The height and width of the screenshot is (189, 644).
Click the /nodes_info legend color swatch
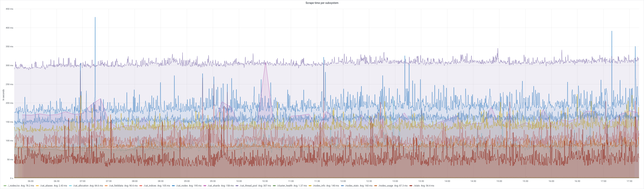pyautogui.click(x=310, y=186)
